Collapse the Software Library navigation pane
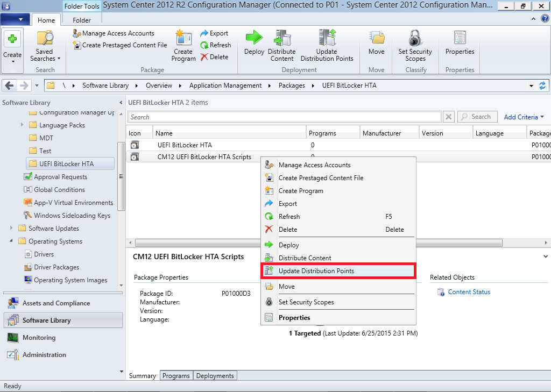551x392 pixels. click(x=121, y=103)
